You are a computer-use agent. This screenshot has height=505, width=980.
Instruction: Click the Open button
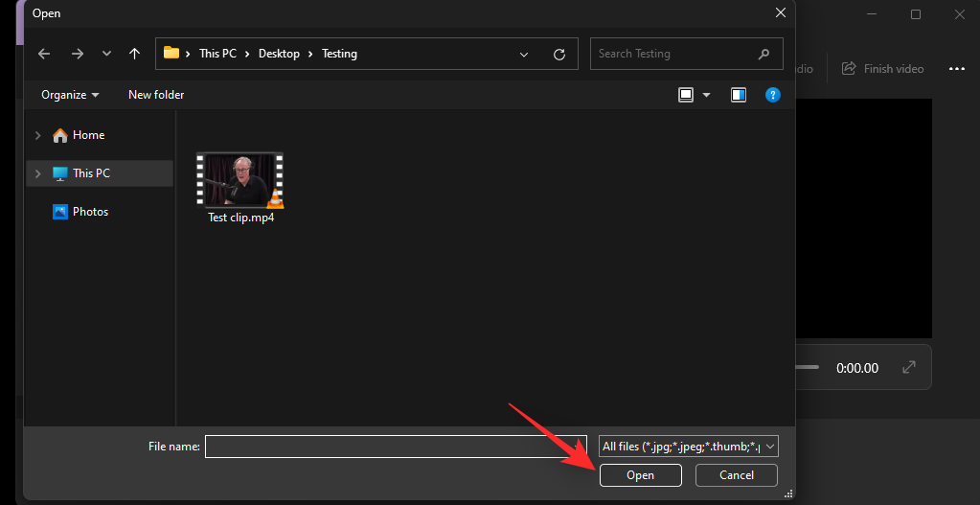[641, 475]
